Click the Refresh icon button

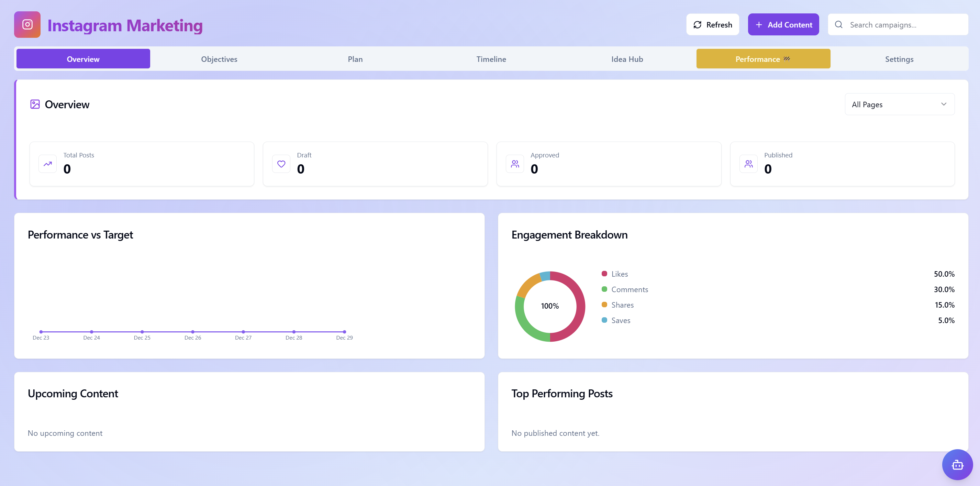(697, 24)
